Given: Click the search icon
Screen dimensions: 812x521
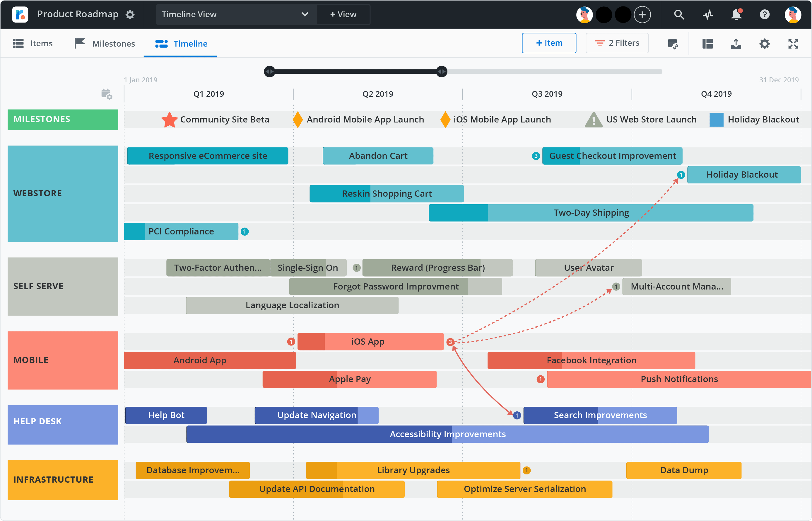Looking at the screenshot, I should [x=679, y=14].
